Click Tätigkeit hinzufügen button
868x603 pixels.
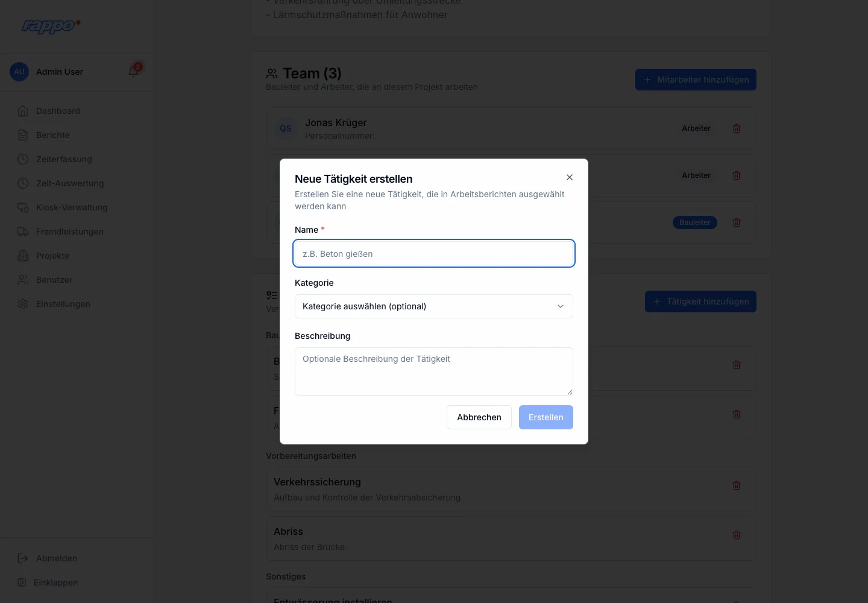[700, 301]
